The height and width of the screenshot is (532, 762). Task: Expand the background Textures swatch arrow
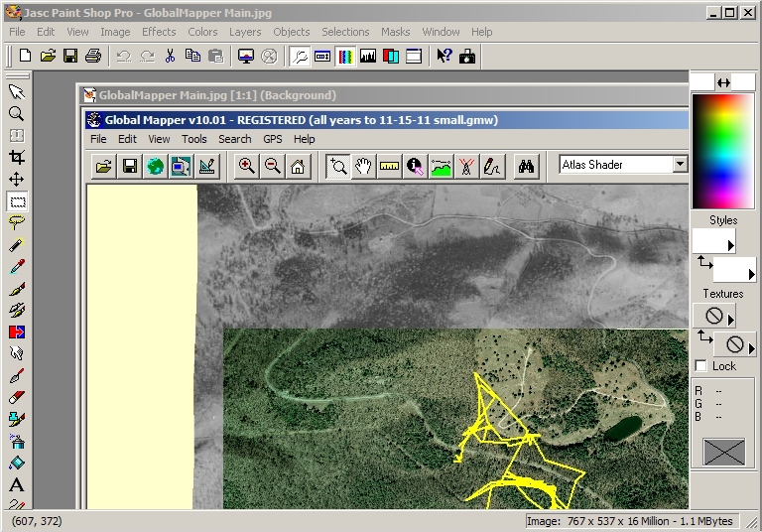click(751, 348)
